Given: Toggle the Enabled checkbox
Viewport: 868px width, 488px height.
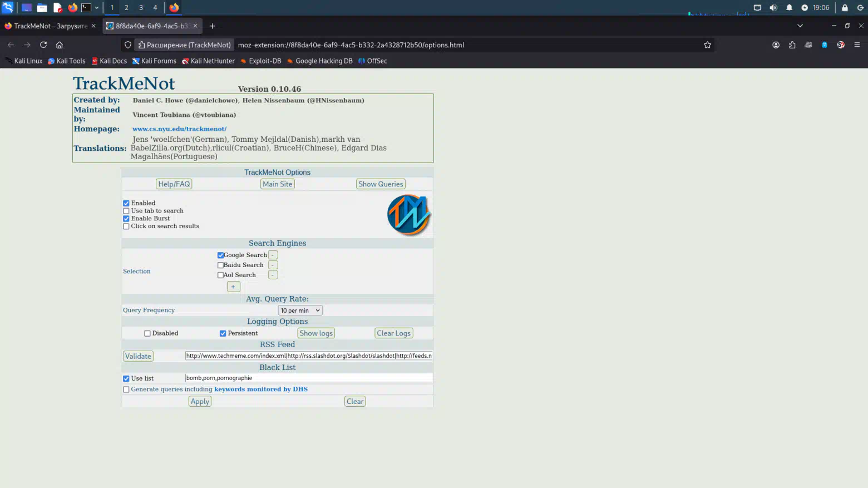Looking at the screenshot, I should pyautogui.click(x=126, y=203).
